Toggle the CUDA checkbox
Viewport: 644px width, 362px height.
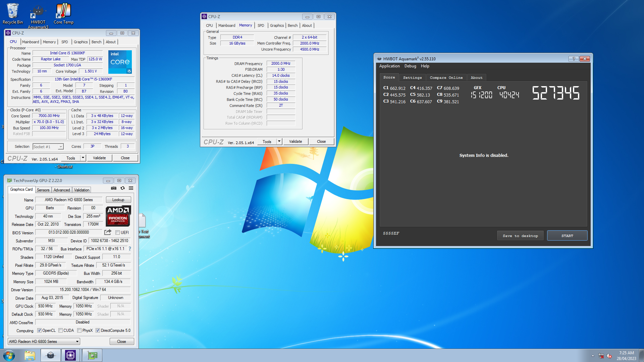61,330
